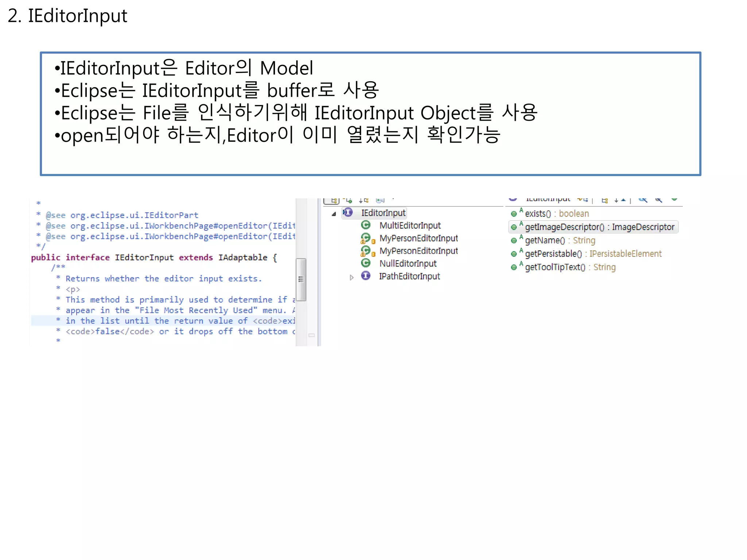Click the MultiEditorInput class icon

tap(366, 225)
